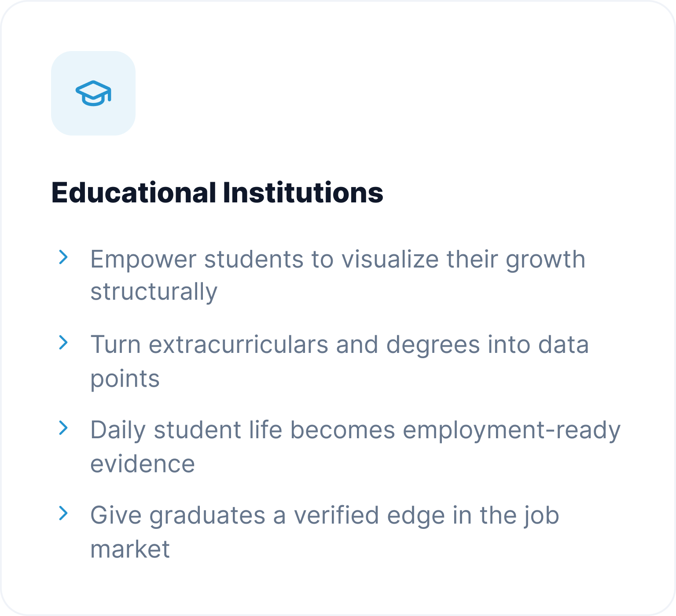This screenshot has height=616, width=676.
Task: Click the word "employment-ready"
Action: pyautogui.click(x=512, y=431)
